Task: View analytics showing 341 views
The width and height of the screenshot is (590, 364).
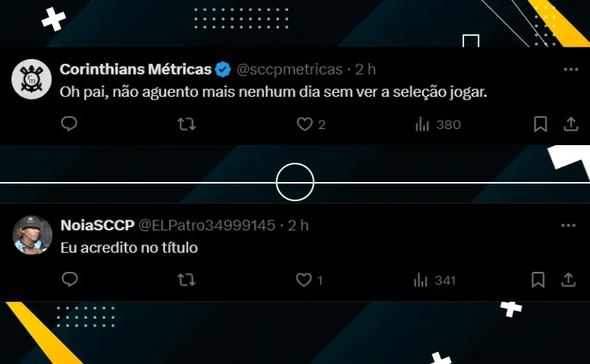Action: point(435,280)
